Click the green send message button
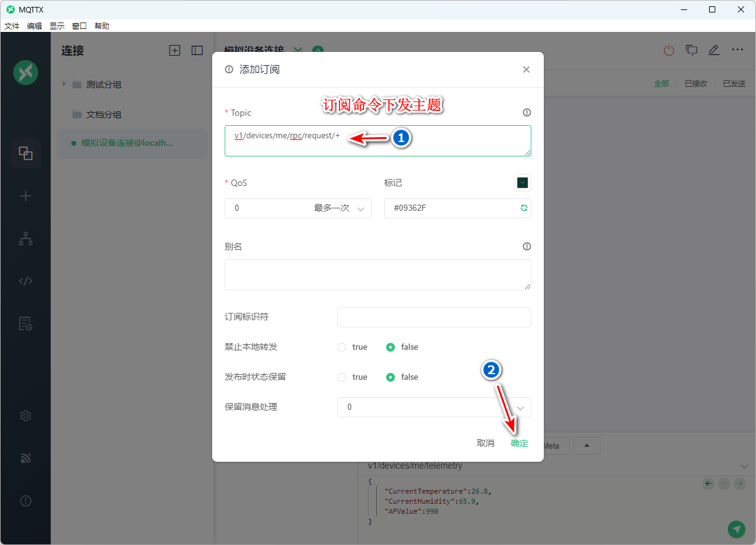Viewport: 756px width, 545px height. click(x=737, y=529)
